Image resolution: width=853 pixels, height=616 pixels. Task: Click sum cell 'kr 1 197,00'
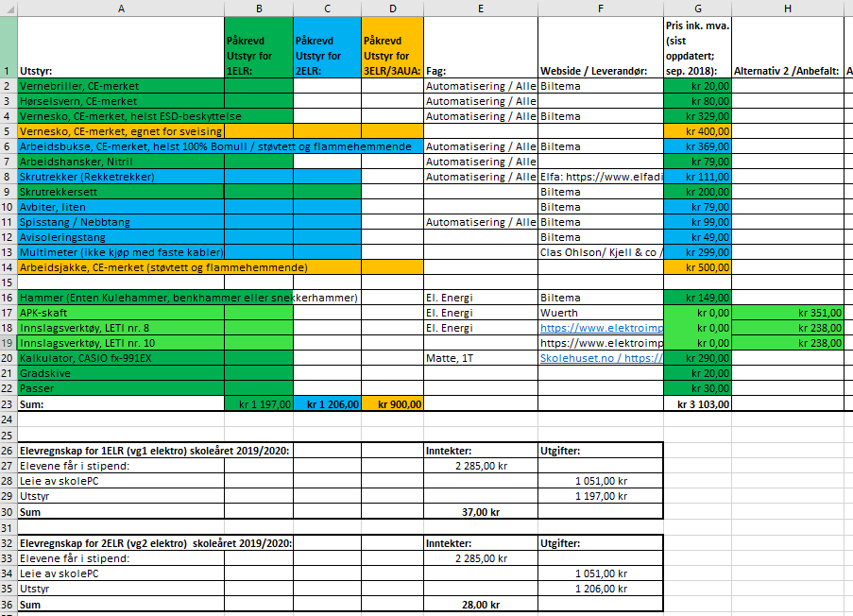point(259,403)
